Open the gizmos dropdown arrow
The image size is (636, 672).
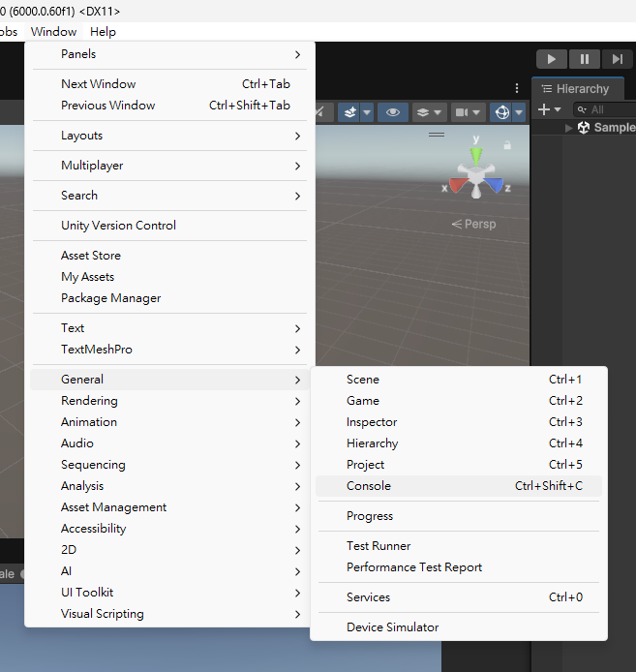click(520, 112)
